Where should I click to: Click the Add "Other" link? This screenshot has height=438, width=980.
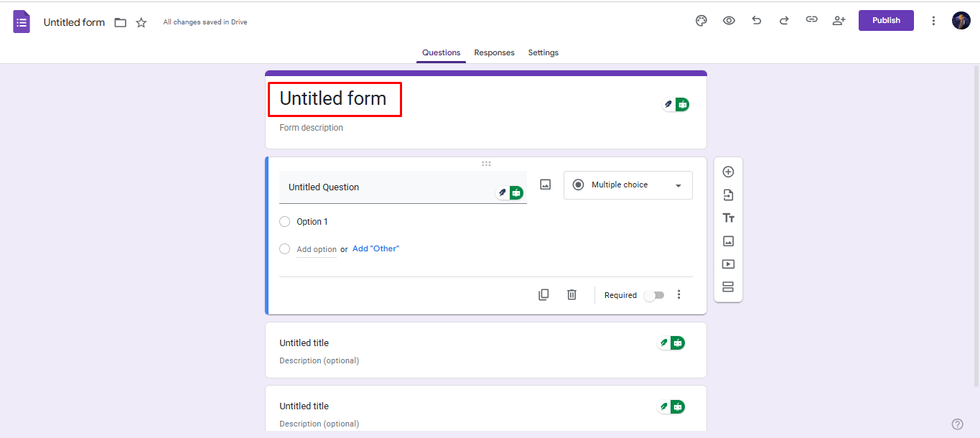point(375,249)
